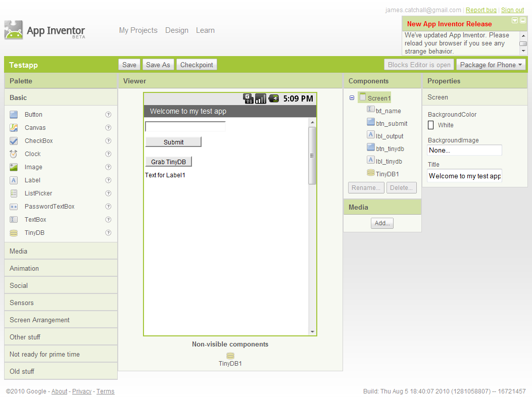Open the Package for Phone dropdown

point(491,65)
